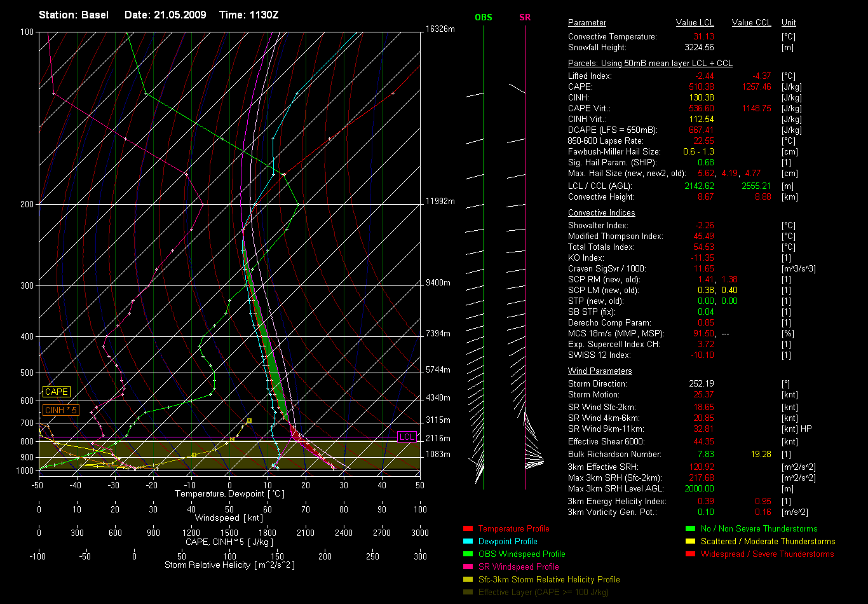868x604 pixels.
Task: Click the magenta LCL marker label
Action: tap(407, 436)
